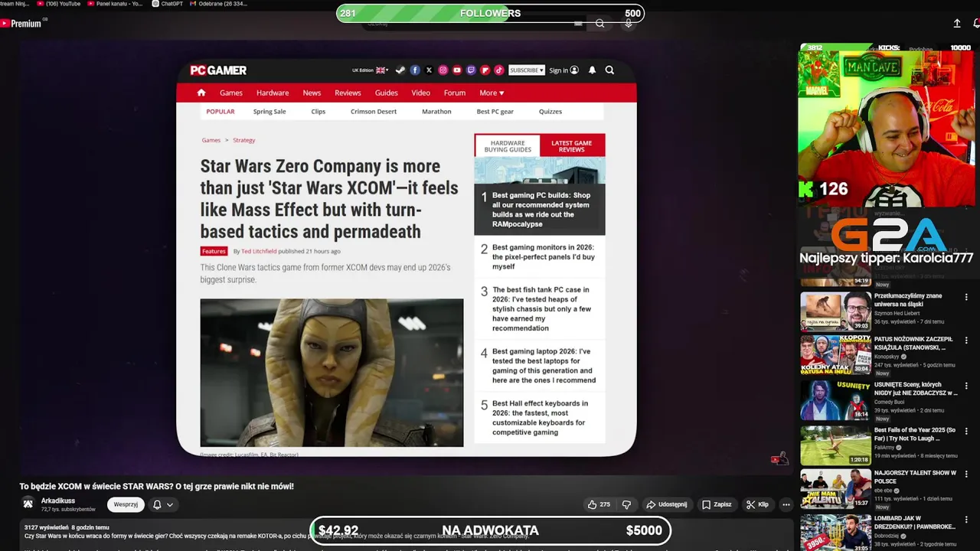Click the Wesprzyj button
Viewport: 980px width, 551px height.
click(x=126, y=504)
